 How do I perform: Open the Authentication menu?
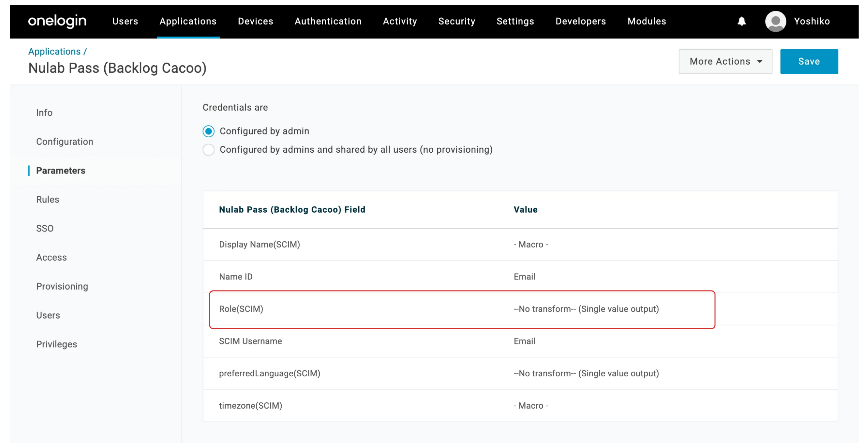(x=328, y=21)
